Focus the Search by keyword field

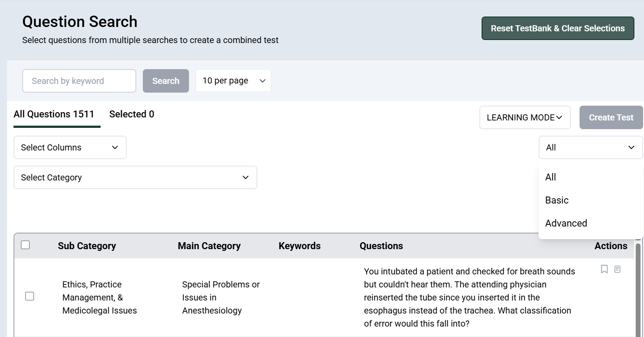[79, 81]
